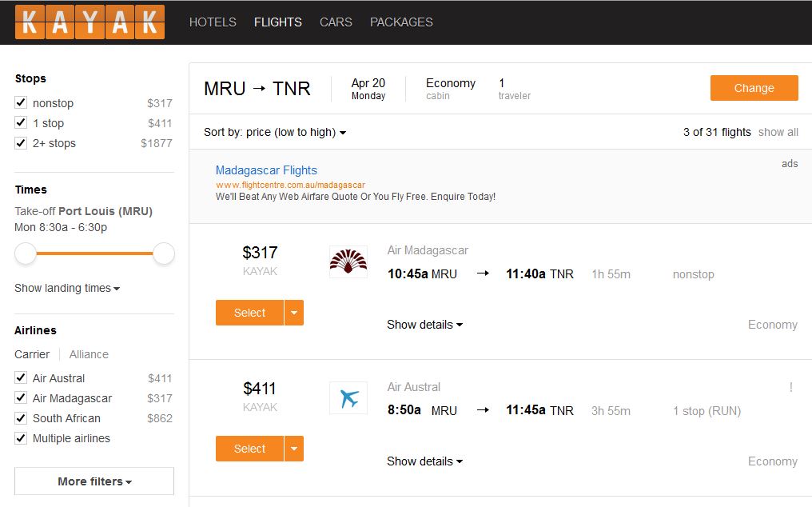Go to the PACKAGES tab
Viewport: 812px width, 507px height.
coord(401,22)
